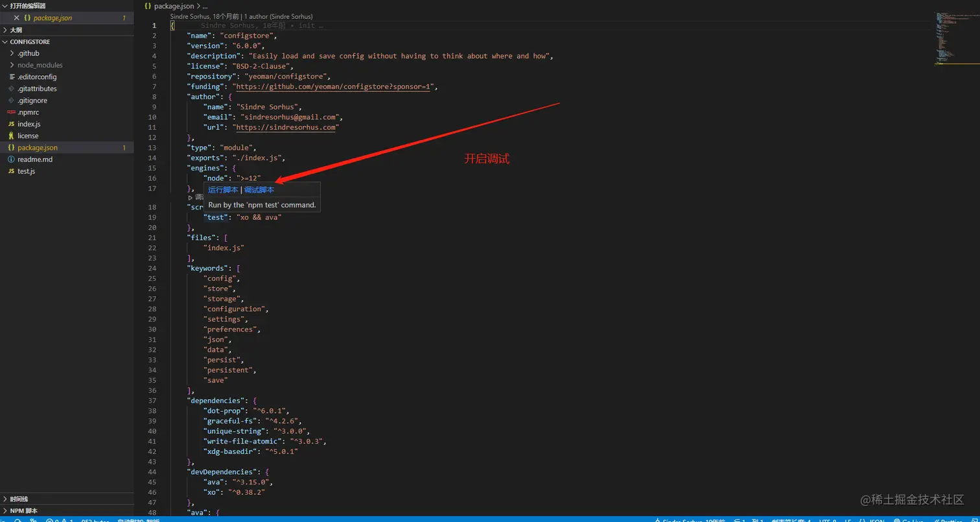The height and width of the screenshot is (522, 980).
Task: Click the JS icon beside test.js
Action: tap(12, 171)
